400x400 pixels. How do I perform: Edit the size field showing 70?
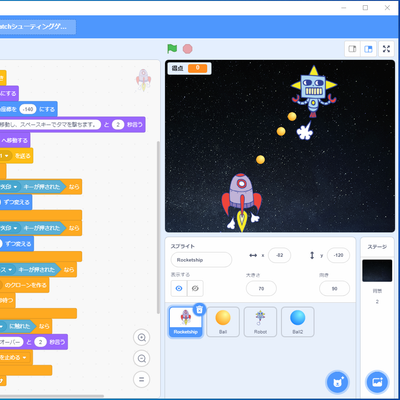point(261,288)
